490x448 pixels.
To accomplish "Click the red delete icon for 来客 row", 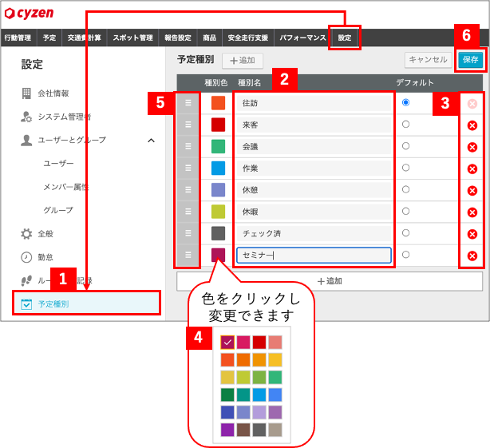I will point(472,125).
